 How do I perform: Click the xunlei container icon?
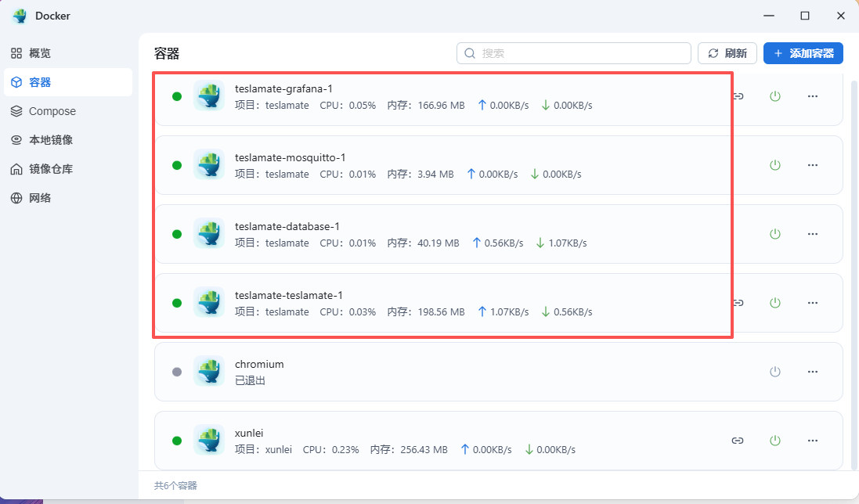209,440
